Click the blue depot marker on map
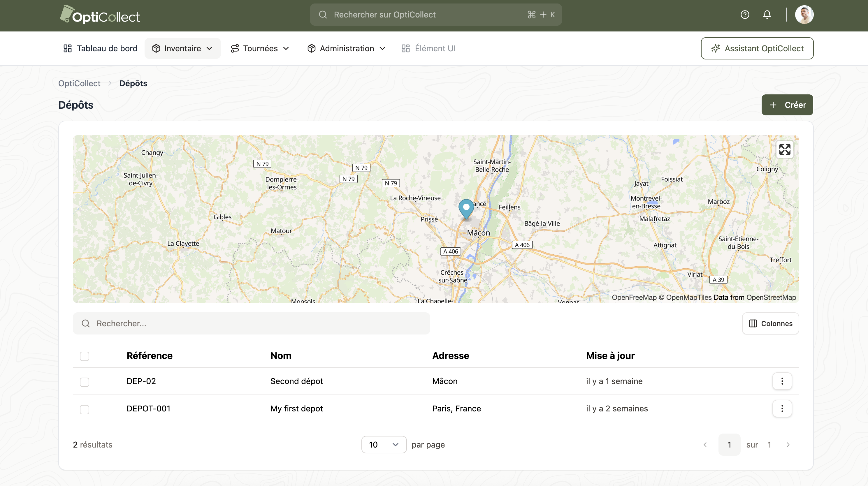The width and height of the screenshot is (868, 486). tap(466, 208)
